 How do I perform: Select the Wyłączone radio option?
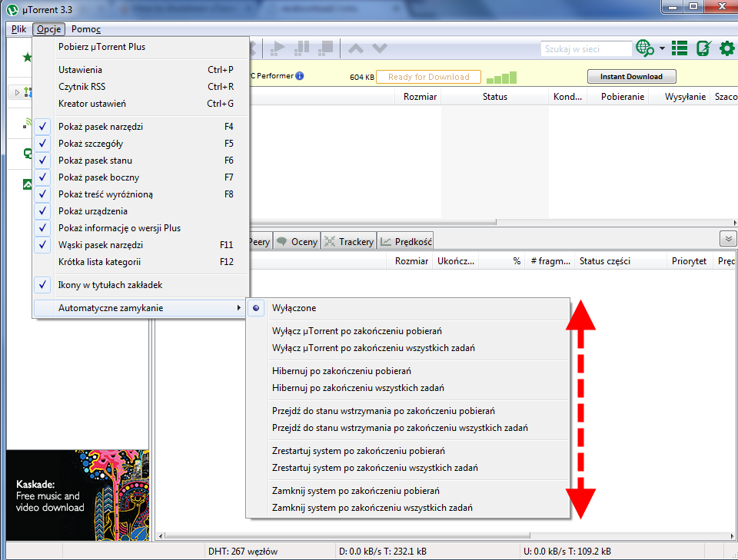pyautogui.click(x=408, y=308)
